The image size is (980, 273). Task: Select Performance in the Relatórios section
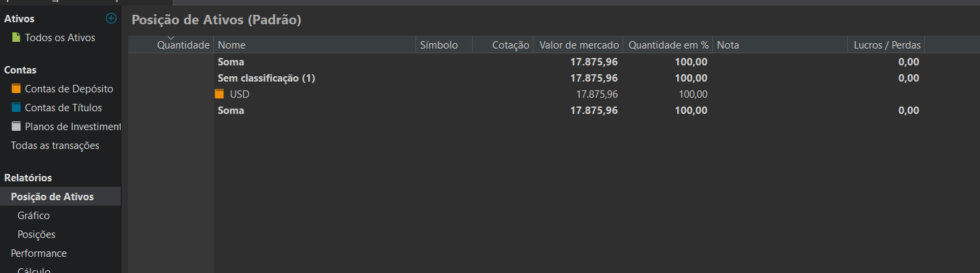38,253
